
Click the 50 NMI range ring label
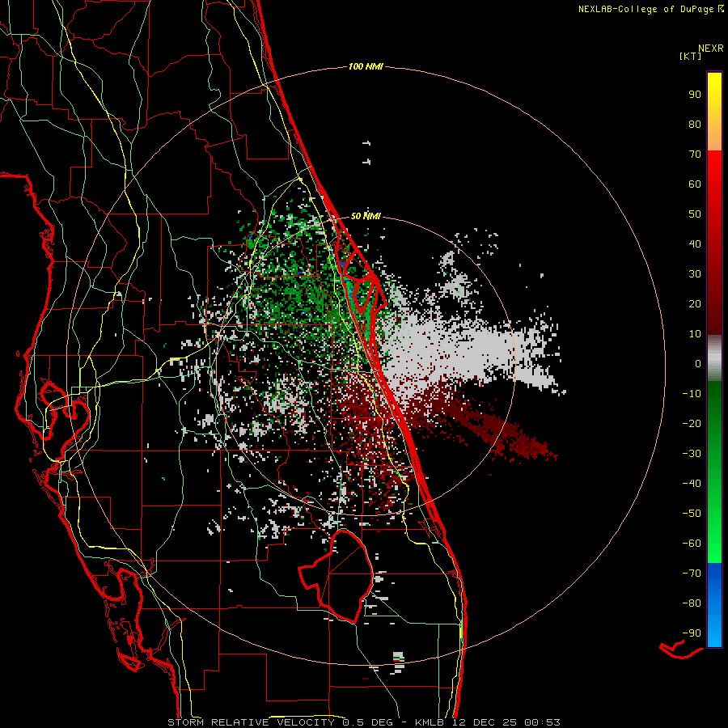pos(366,216)
